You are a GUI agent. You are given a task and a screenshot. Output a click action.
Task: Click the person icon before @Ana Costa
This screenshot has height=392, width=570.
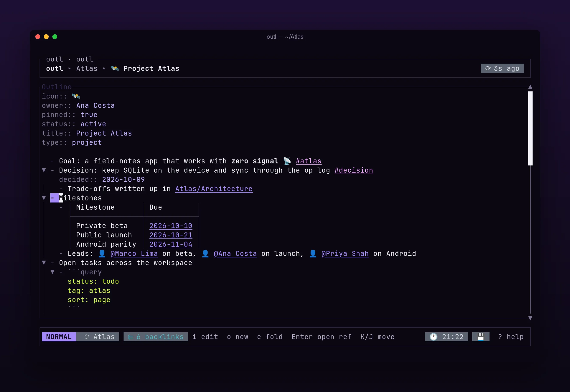[x=205, y=253]
